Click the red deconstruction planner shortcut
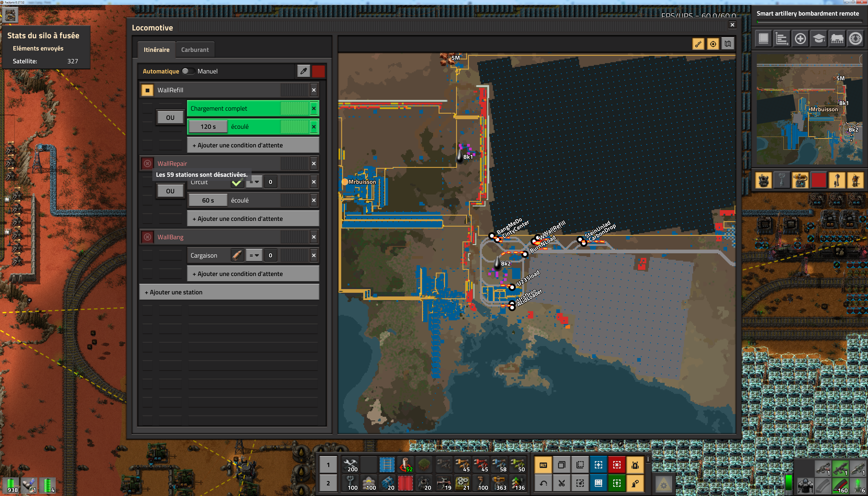The height and width of the screenshot is (496, 868). tap(617, 465)
